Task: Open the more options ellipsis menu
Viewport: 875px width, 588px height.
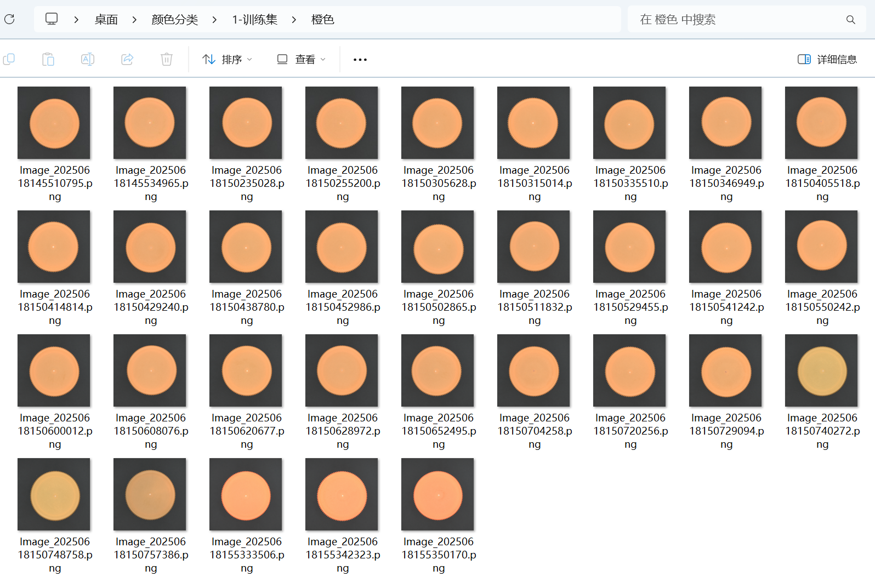Action: pos(360,59)
